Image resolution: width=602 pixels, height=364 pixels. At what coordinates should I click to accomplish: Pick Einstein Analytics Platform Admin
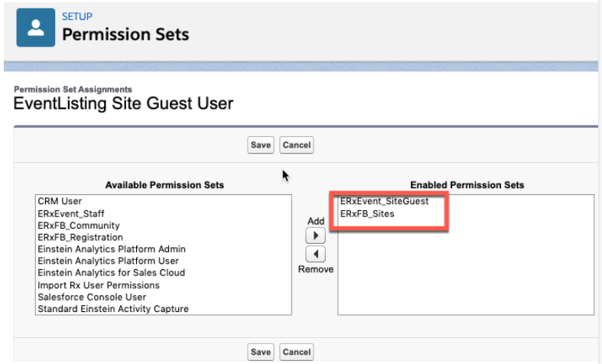coord(111,249)
